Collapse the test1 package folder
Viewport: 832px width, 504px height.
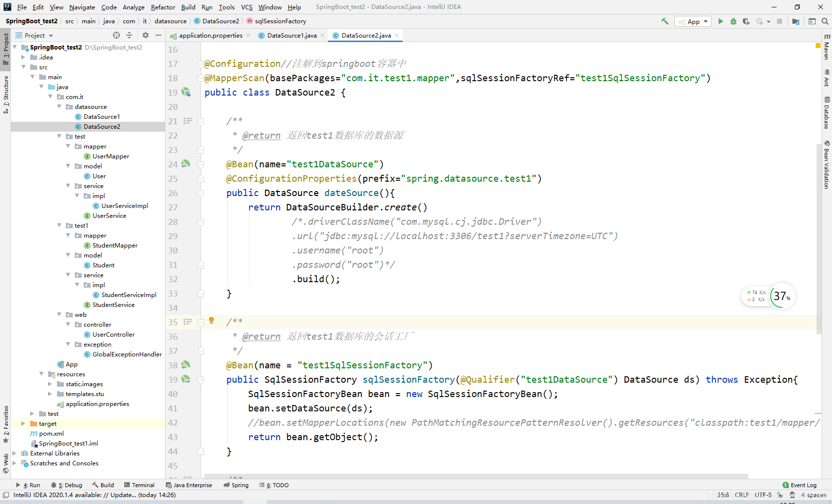[59, 225]
